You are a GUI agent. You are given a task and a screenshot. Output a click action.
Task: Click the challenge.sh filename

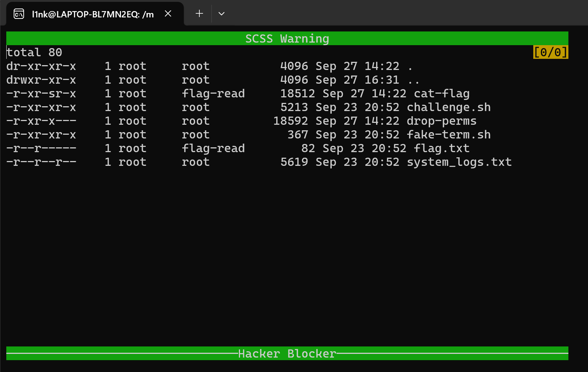click(449, 107)
